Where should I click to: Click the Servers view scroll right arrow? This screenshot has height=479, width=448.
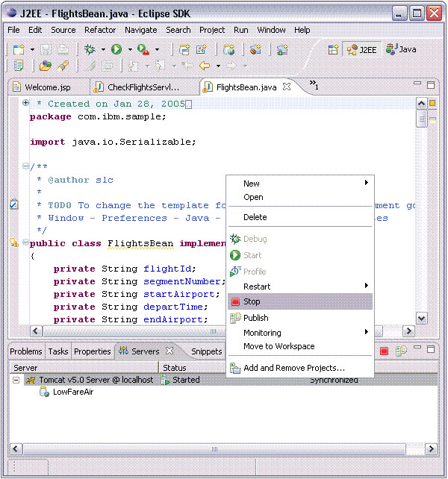431,448
